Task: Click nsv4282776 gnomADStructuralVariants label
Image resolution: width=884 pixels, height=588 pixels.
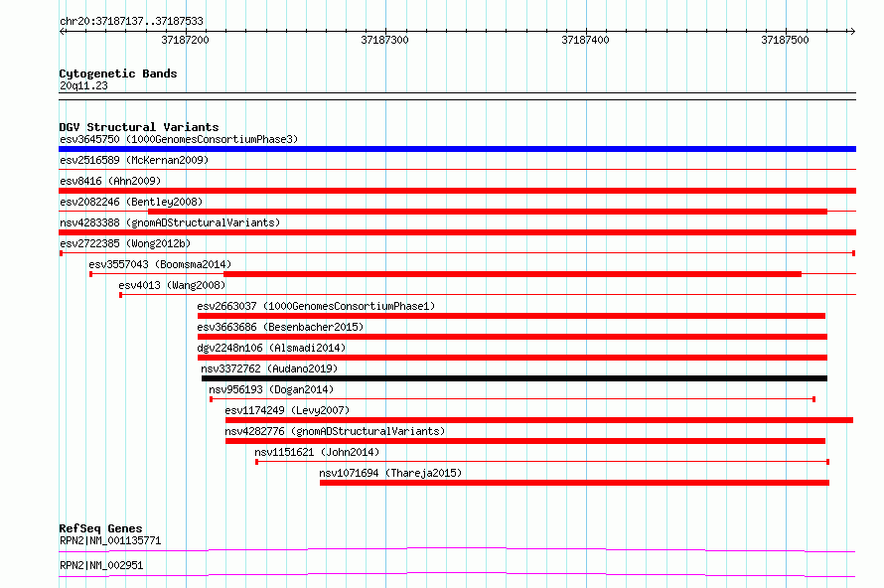Action: [x=335, y=431]
